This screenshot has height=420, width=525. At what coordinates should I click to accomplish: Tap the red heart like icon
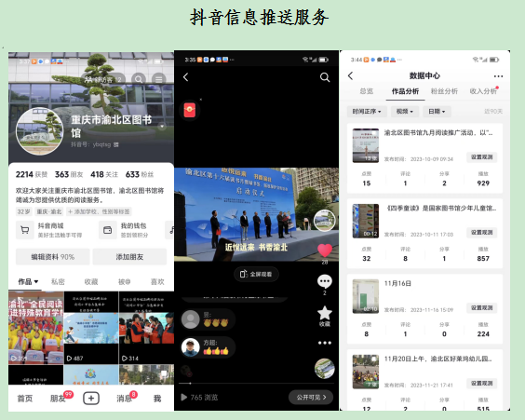point(325,251)
